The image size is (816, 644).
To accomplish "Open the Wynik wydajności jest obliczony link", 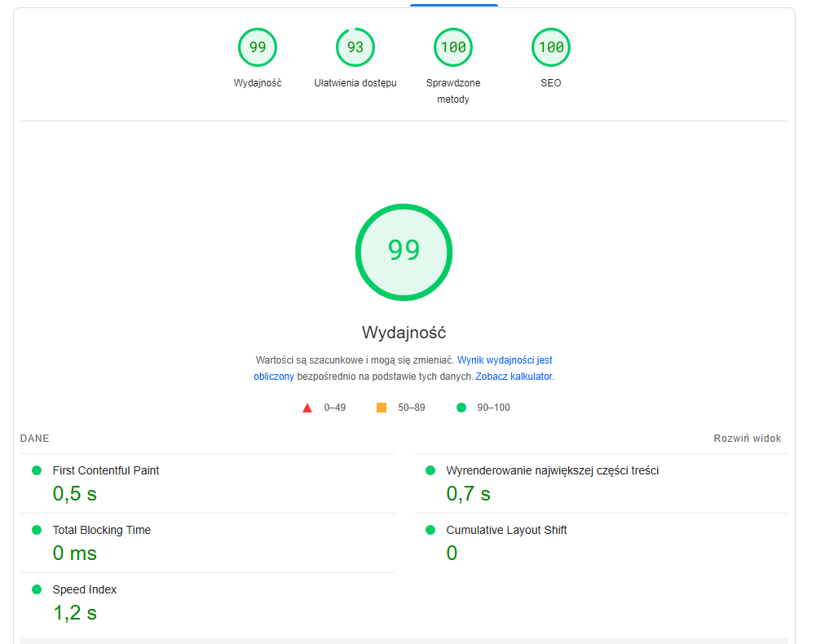I will pyautogui.click(x=505, y=359).
